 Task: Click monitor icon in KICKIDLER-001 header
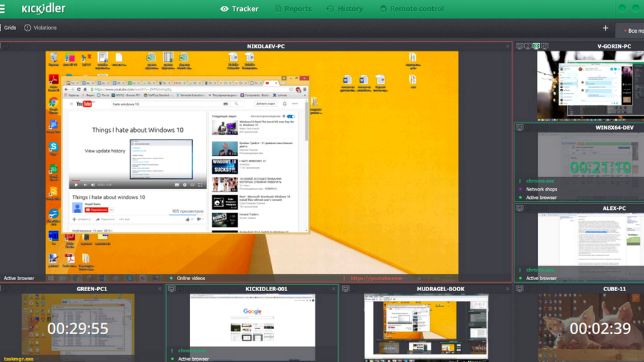tap(172, 289)
